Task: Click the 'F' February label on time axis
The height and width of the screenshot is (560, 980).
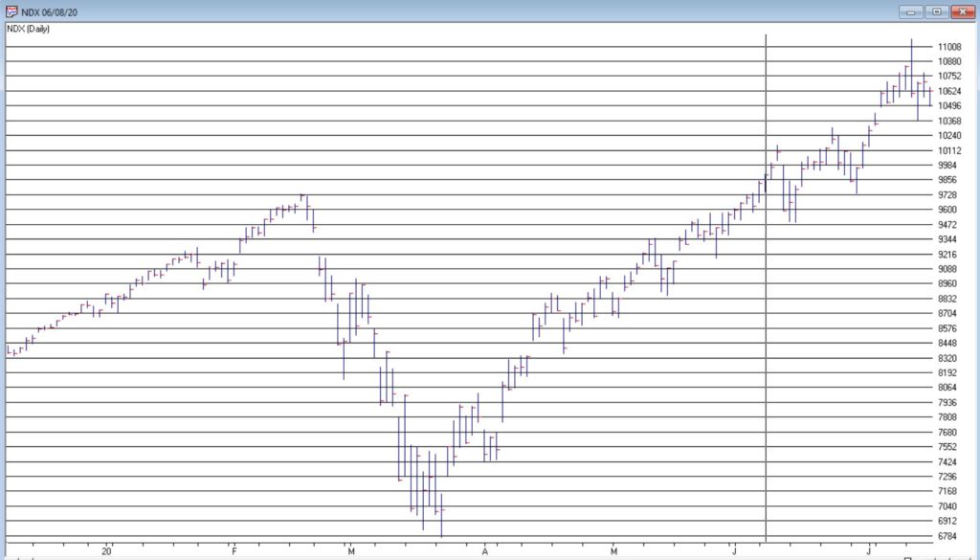Action: [x=234, y=551]
